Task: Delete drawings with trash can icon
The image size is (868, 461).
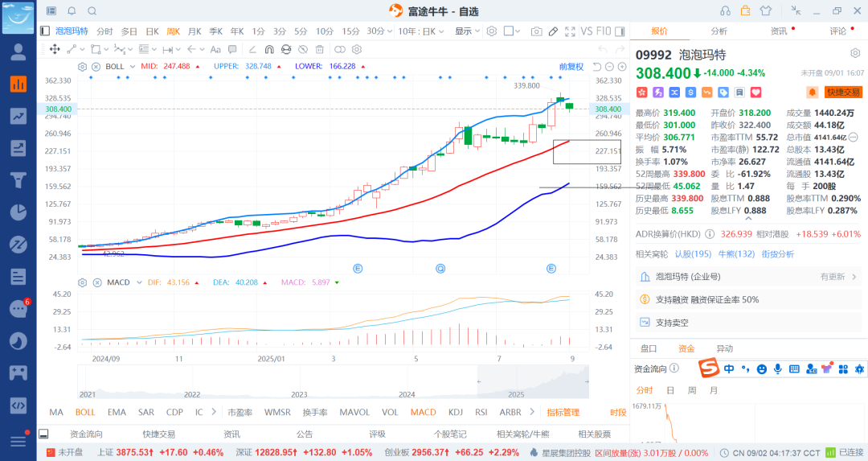Action: pos(319,49)
